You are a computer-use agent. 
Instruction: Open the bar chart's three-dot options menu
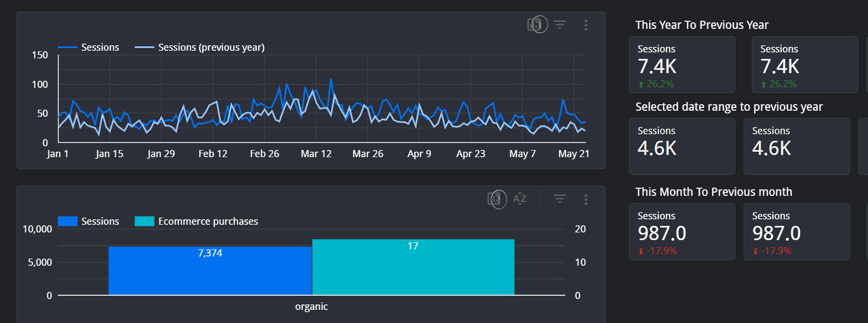pos(586,199)
